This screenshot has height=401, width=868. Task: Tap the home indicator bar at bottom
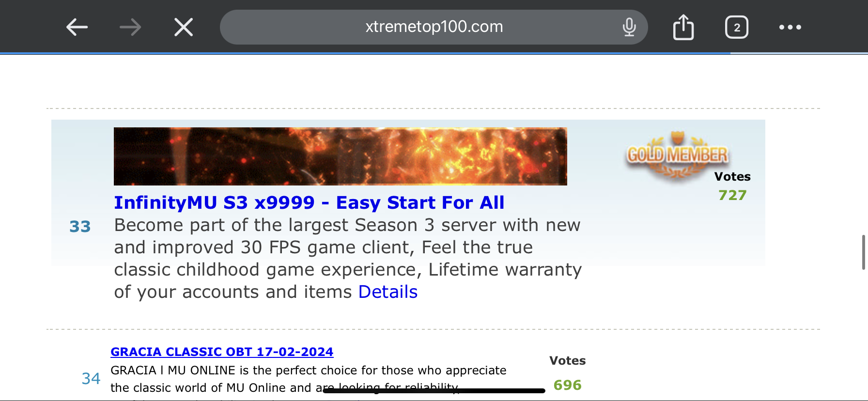[434, 390]
